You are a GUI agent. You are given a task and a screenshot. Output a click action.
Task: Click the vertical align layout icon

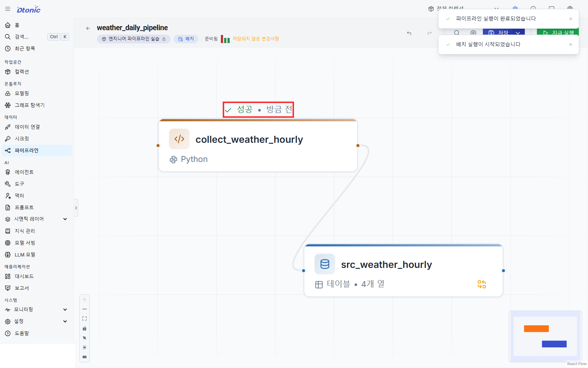coord(85,347)
